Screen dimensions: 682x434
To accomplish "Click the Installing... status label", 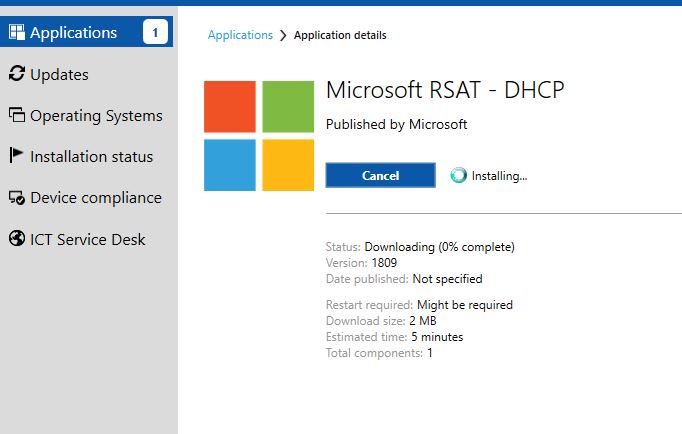I will 499,176.
